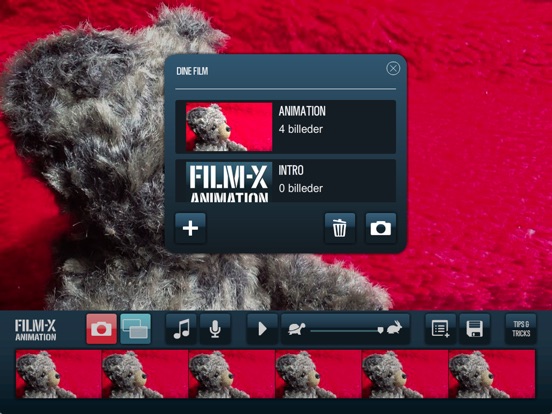The height and width of the screenshot is (414, 552).
Task: Click the turtle slow speed icon
Action: coord(296,330)
